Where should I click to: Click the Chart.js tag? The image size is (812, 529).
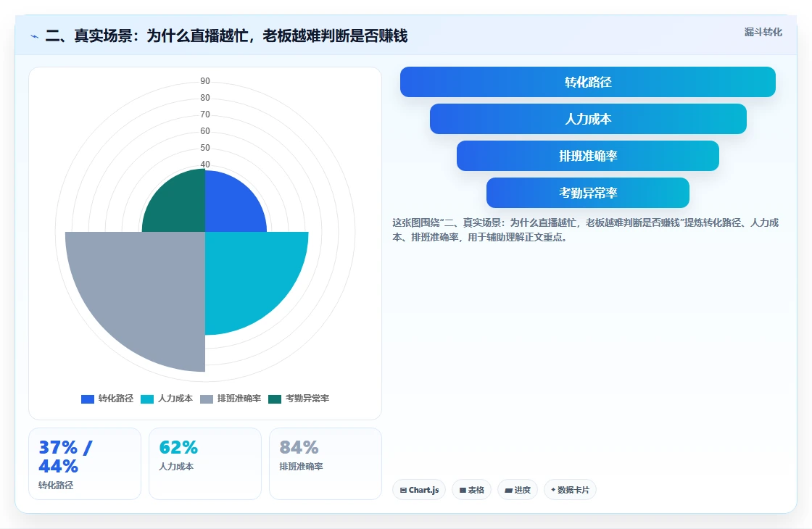pyautogui.click(x=419, y=490)
